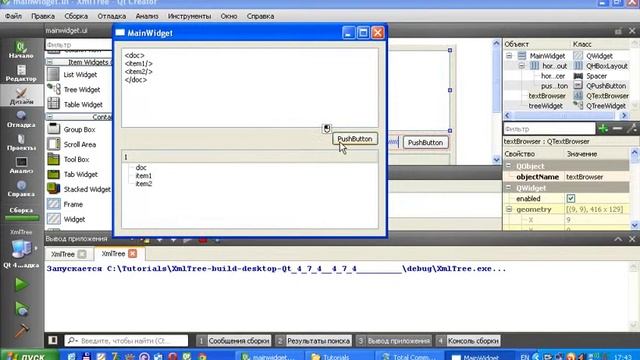The height and width of the screenshot is (360, 640).
Task: Close the first XmlTree output tab
Action: coord(82,254)
